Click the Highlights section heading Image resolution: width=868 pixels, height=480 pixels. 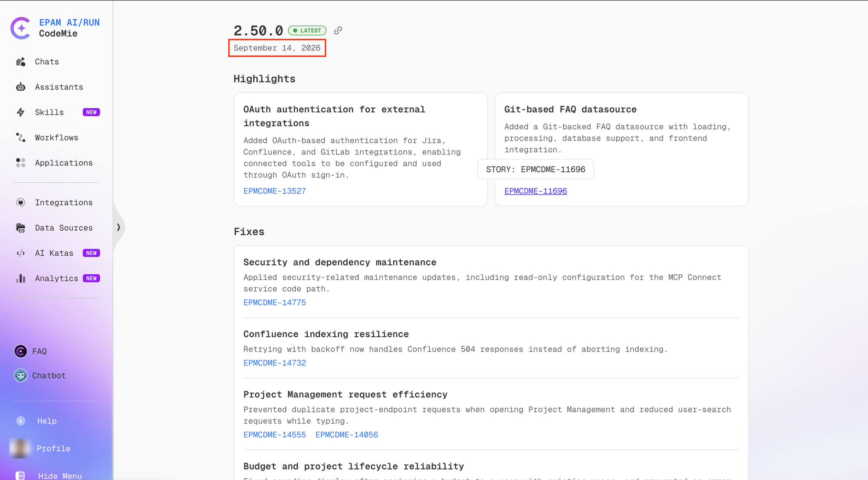pos(264,79)
